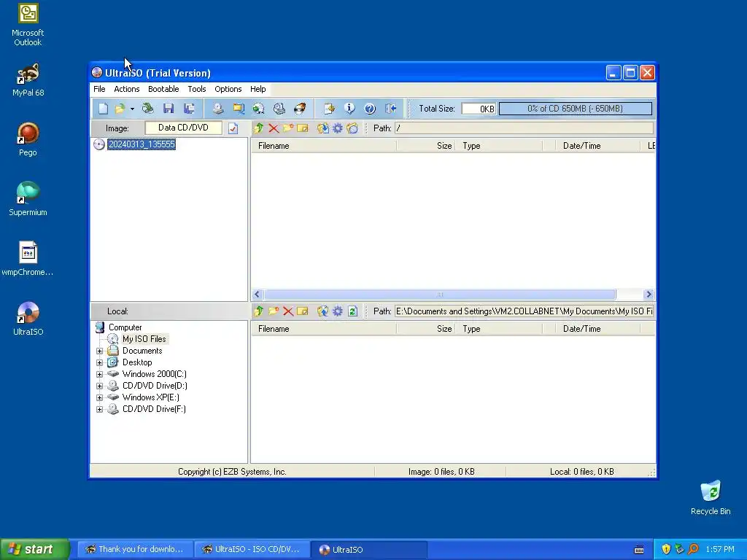Click the Make CD/DVD Image icon
The image size is (747, 560).
(x=217, y=109)
